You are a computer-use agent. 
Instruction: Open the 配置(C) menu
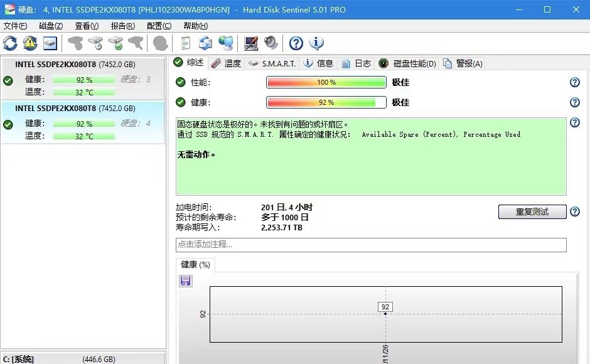[x=159, y=26]
